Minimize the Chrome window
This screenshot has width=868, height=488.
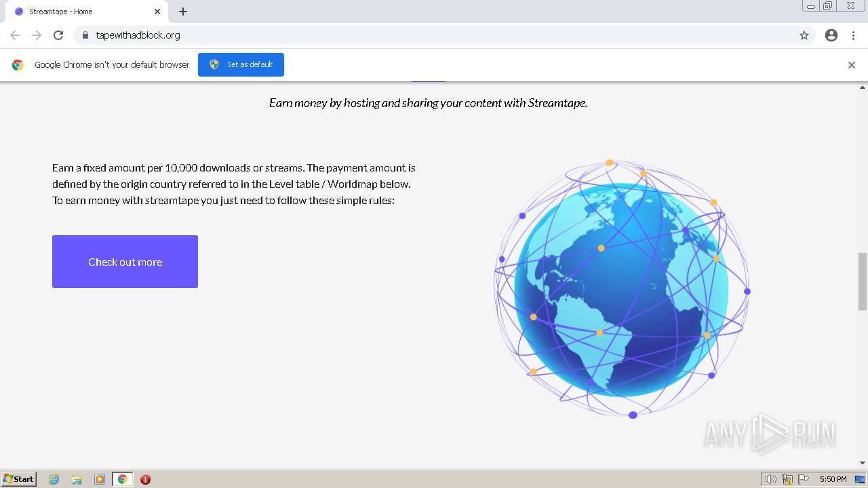pyautogui.click(x=810, y=6)
